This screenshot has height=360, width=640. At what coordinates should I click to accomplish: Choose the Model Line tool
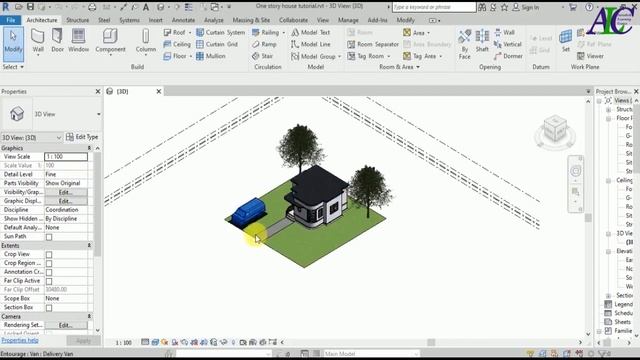[x=311, y=44]
